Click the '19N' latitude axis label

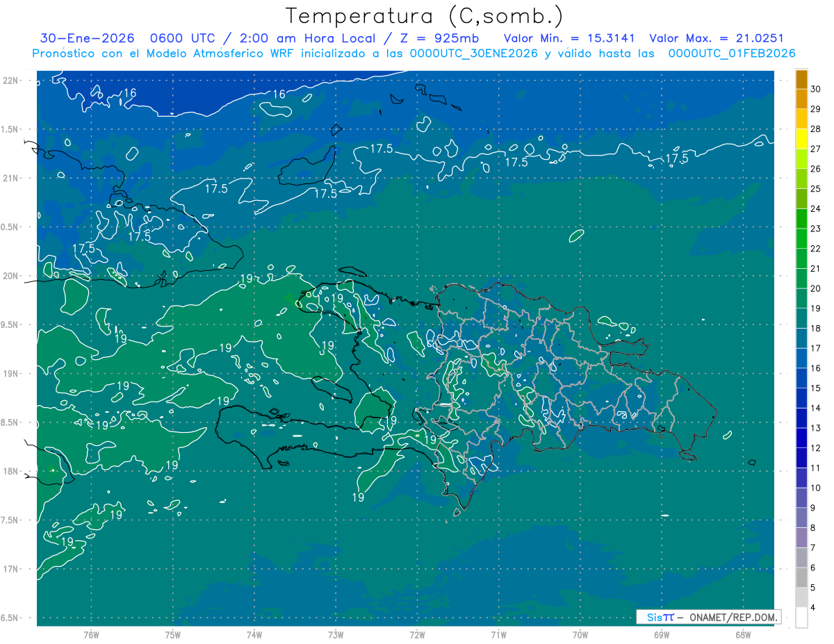[x=11, y=374]
